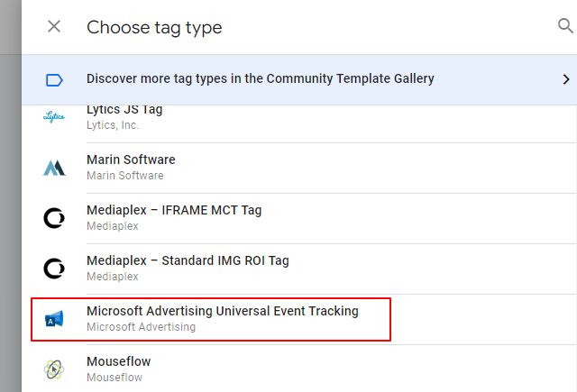The width and height of the screenshot is (577, 392).
Task: Expand Community Template Gallery chevron arrow
Action: (x=565, y=79)
